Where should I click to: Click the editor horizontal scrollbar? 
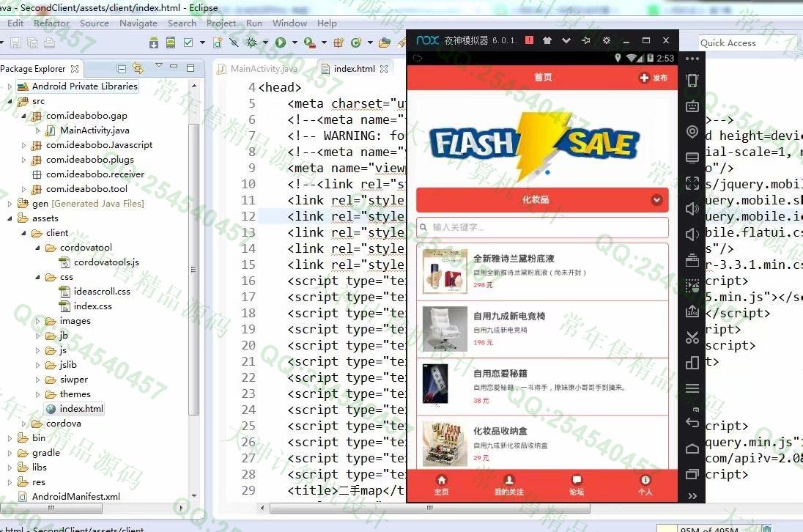pyautogui.click(x=429, y=509)
